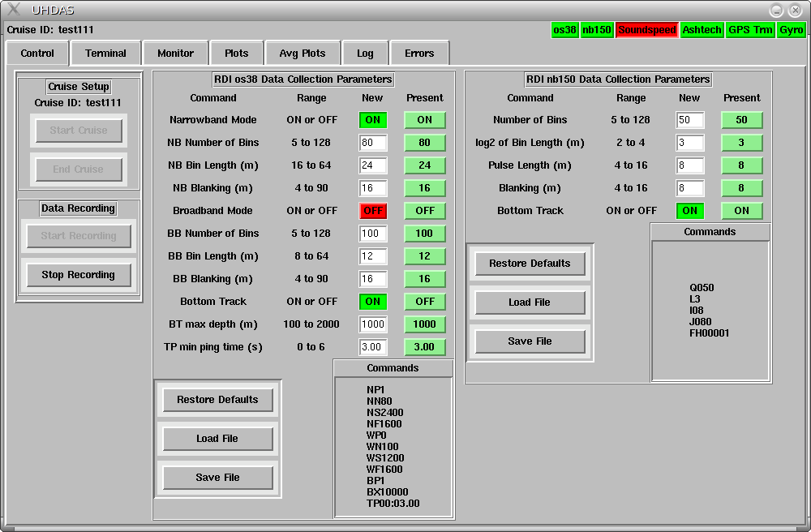Switch to the Terminal tab

105,54
